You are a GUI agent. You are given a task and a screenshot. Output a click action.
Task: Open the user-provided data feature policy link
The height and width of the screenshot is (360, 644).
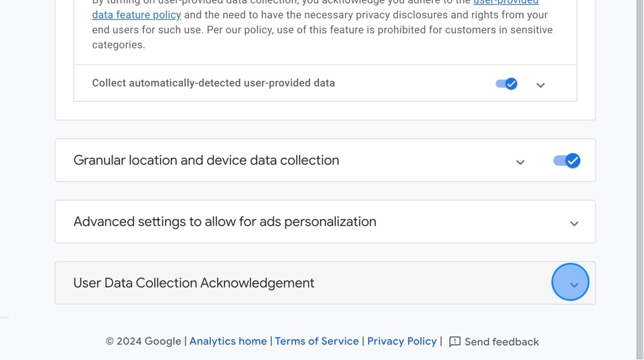pos(136,15)
